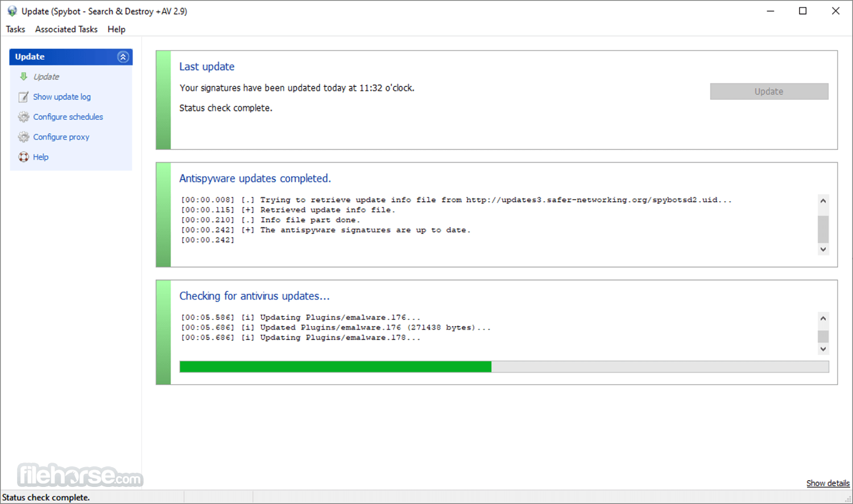
Task: Click log line 'Updated Plugins/emalware.176 (271438 bytes)...'
Action: (336, 328)
